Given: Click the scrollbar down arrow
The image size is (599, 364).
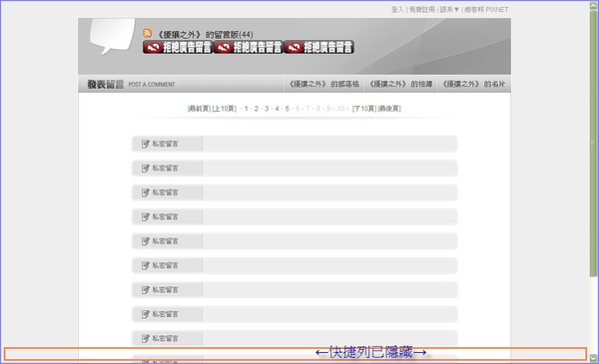Looking at the screenshot, I should coord(593,358).
